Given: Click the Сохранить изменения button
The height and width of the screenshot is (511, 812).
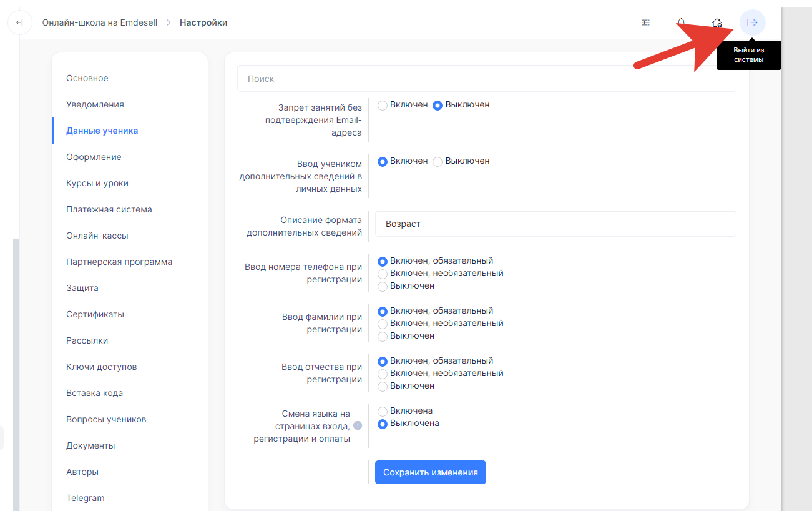Looking at the screenshot, I should point(431,472).
